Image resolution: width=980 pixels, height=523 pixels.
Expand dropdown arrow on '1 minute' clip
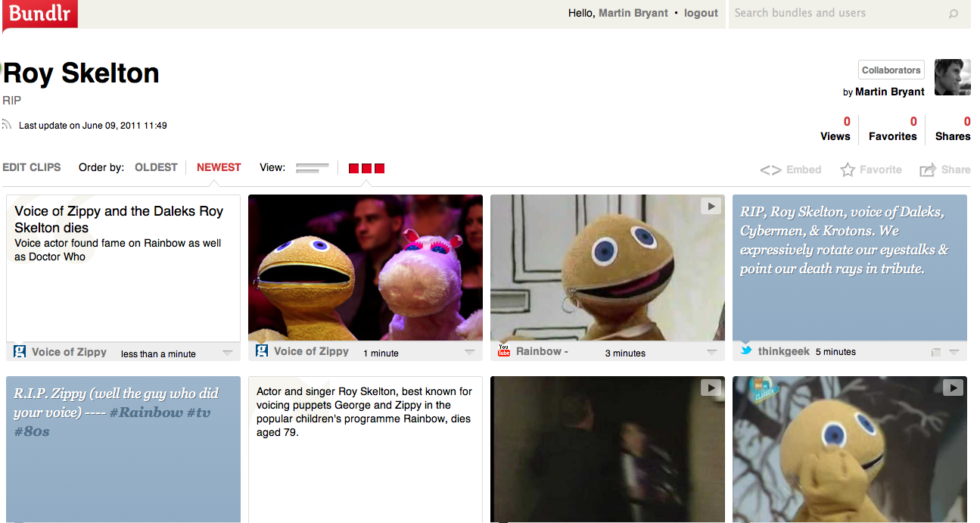[x=470, y=353]
